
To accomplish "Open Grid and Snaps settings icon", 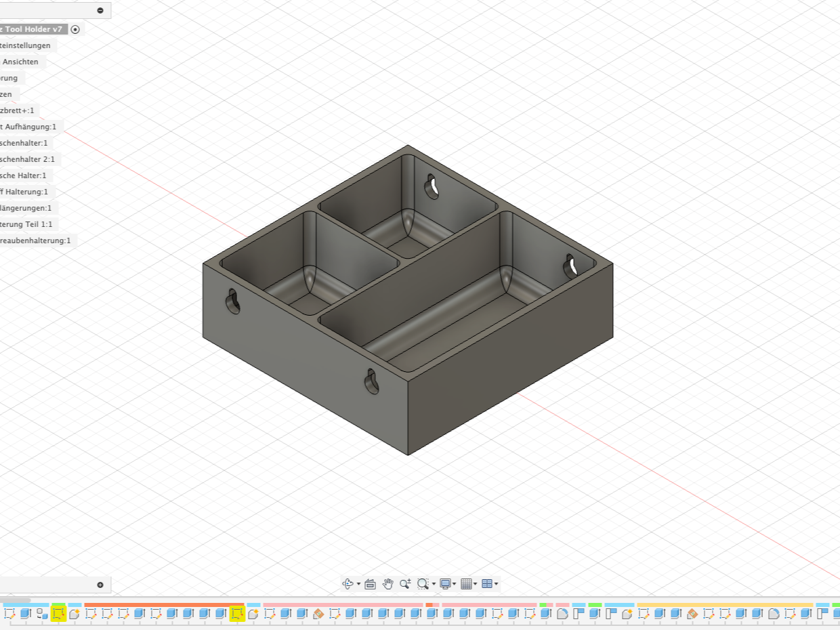I will click(x=465, y=583).
